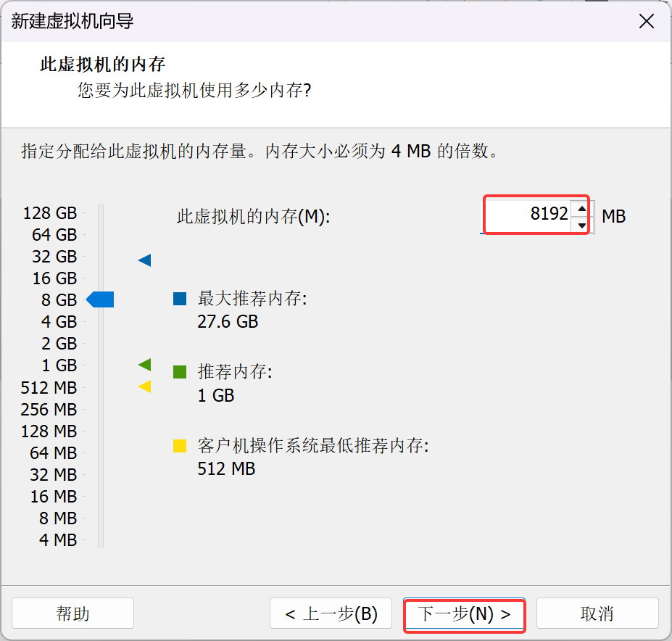Set slider to the 2 GB label

pos(59,344)
